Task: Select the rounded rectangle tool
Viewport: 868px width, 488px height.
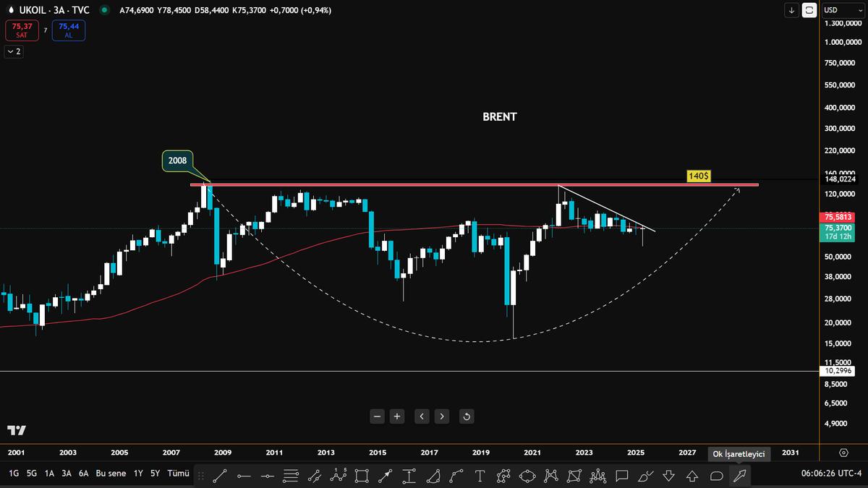Action: pyautogui.click(x=716, y=476)
